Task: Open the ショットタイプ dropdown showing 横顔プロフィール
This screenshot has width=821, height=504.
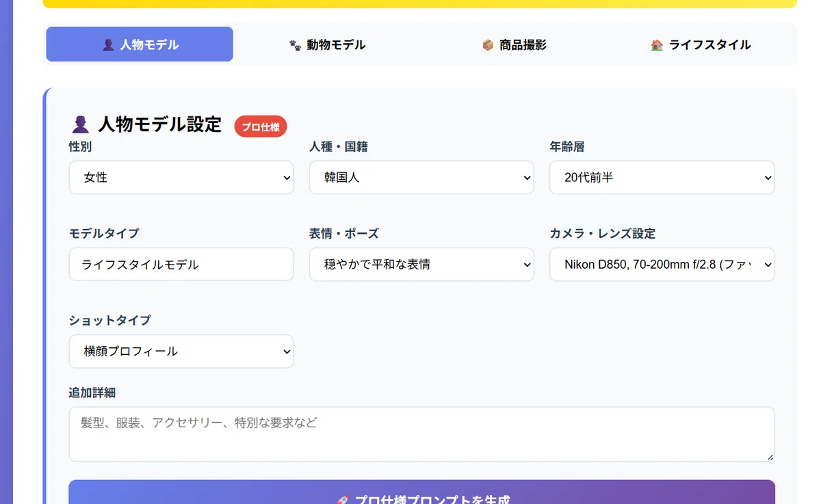Action: point(181,352)
